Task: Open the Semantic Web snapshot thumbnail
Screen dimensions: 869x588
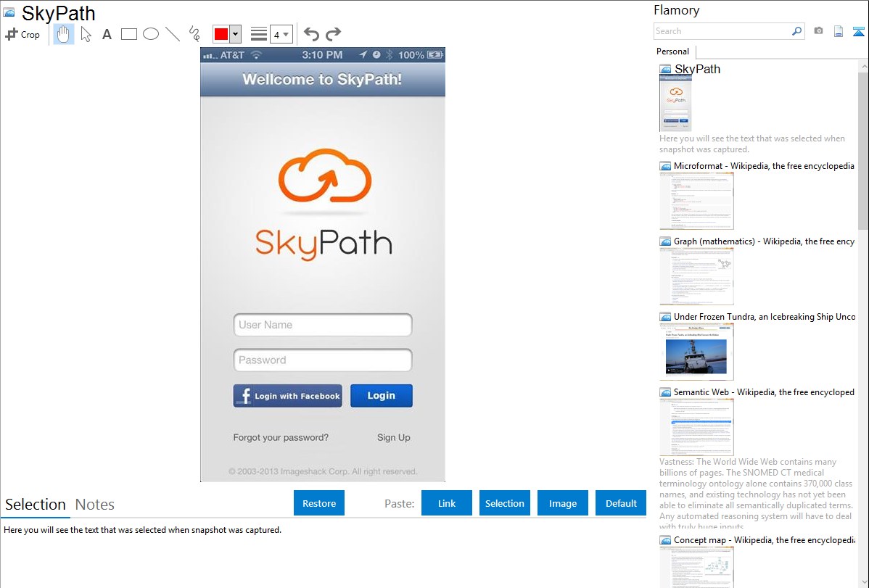Action: coord(696,427)
